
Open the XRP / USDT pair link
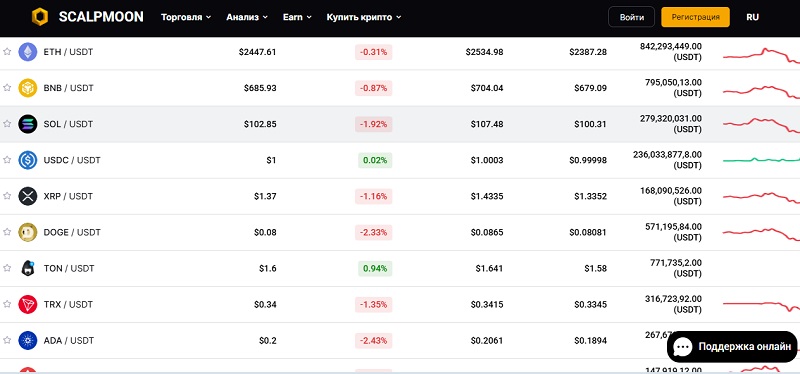68,196
